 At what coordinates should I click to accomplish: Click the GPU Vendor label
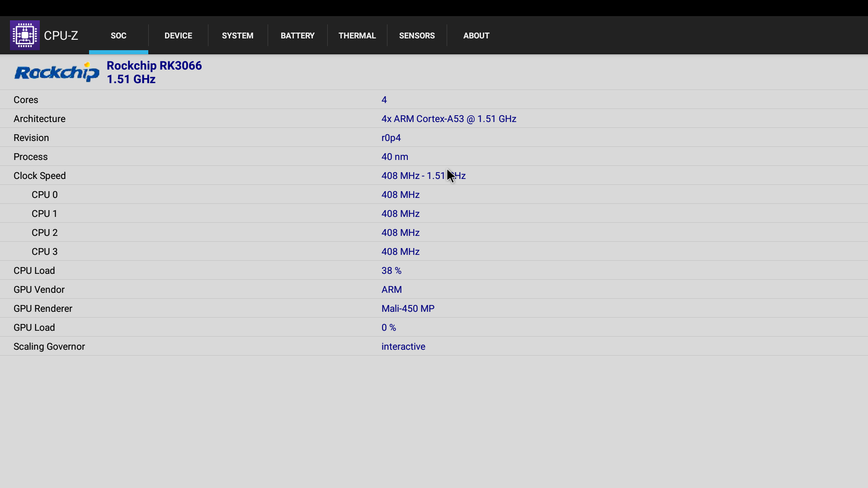39,290
